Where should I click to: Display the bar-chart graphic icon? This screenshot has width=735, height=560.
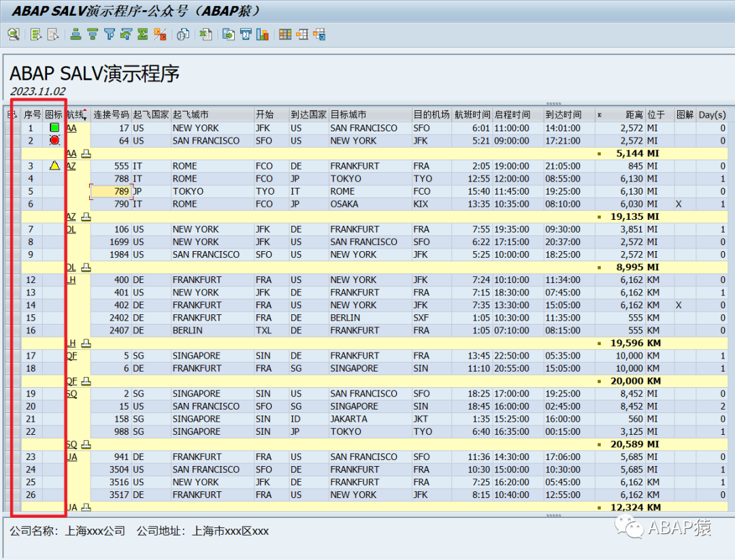coord(263,34)
